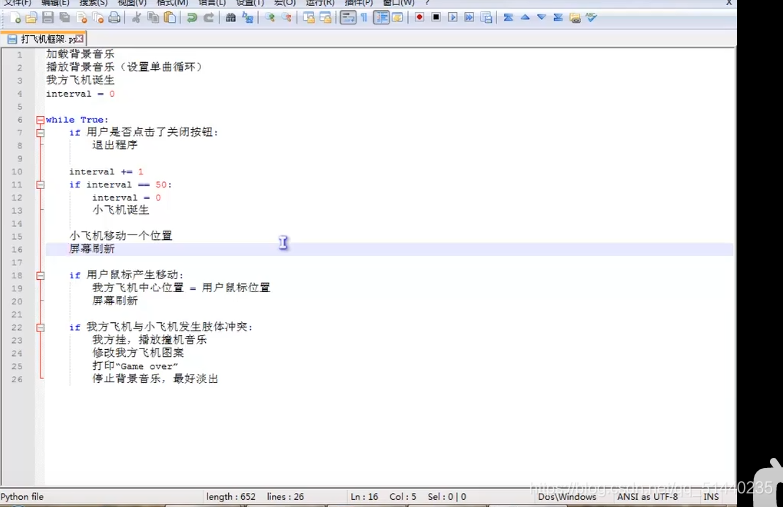The height and width of the screenshot is (507, 783).
Task: Collapse fold at line 18 mouse block
Action: coord(40,276)
